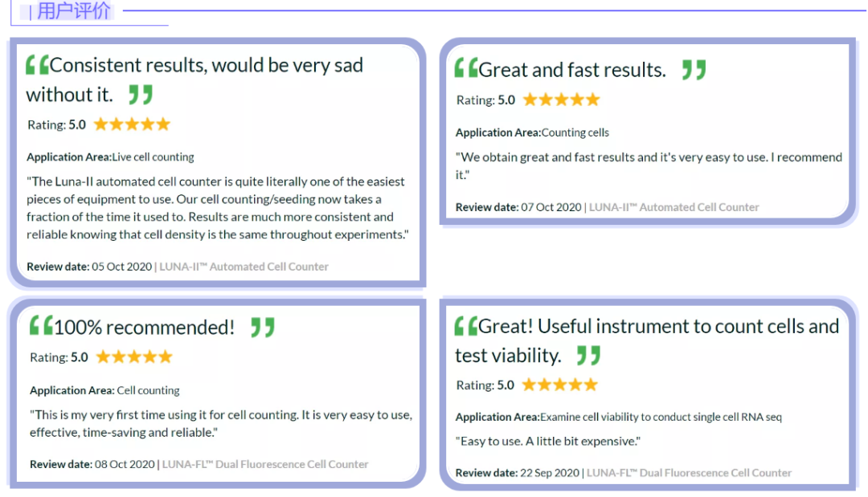868x497 pixels.
Task: Click closing quote icon after 'test viability.'
Action: [x=588, y=356]
